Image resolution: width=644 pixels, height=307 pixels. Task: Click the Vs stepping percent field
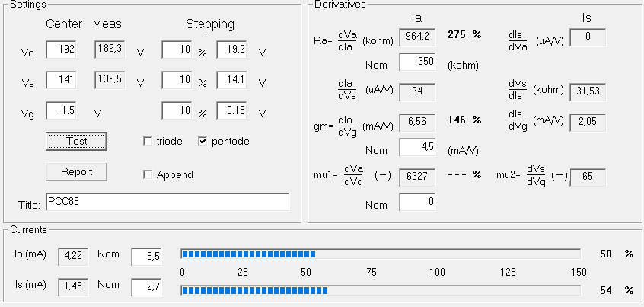click(177, 80)
